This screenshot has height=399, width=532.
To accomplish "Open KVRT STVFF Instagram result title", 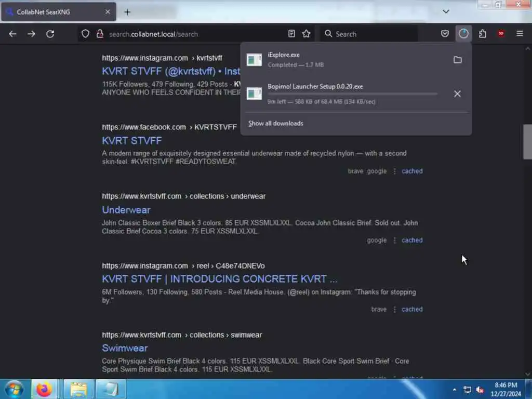I will click(x=171, y=71).
